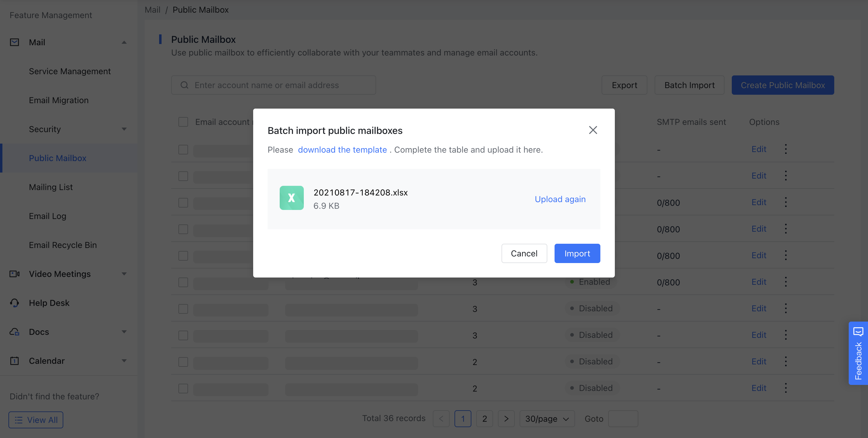Viewport: 868px width, 438px height.
Task: Click the Import button in the dialog
Action: [577, 253]
